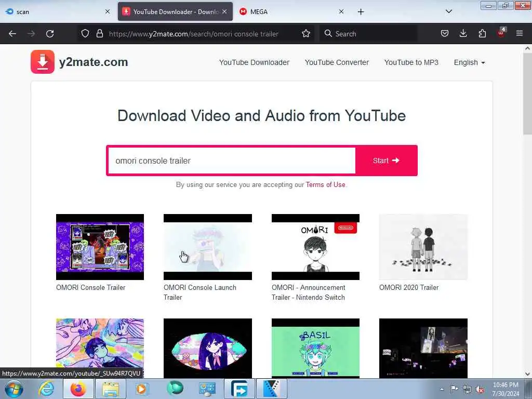Select the YouTube Downloader tab
The image size is (532, 399).
(x=175, y=11)
